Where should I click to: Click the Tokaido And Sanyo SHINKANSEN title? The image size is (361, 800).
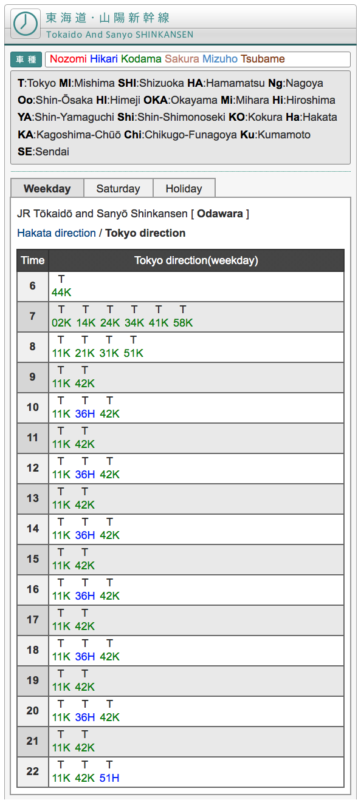pyautogui.click(x=119, y=35)
